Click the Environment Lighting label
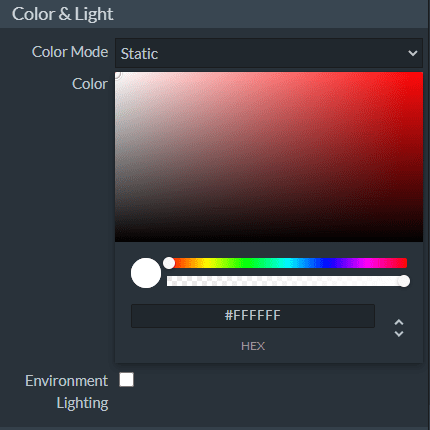Viewport: 430px width, 430px height. 67,392
